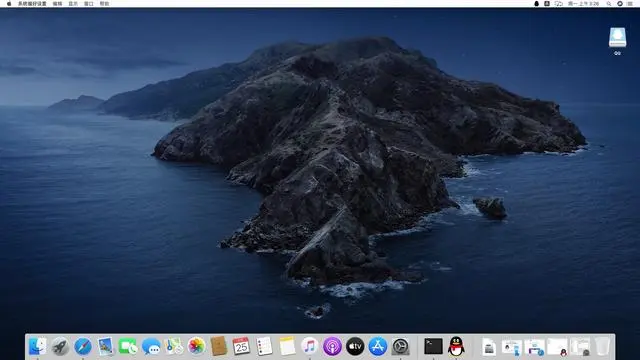Launch Launchpad rocket icon
This screenshot has height=360, width=640.
tap(60, 347)
